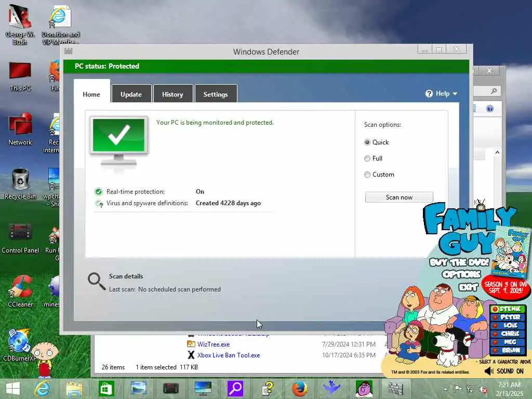Viewport: 532px width, 399px height.
Task: Click the '26 items' status bar text
Action: pyautogui.click(x=113, y=367)
